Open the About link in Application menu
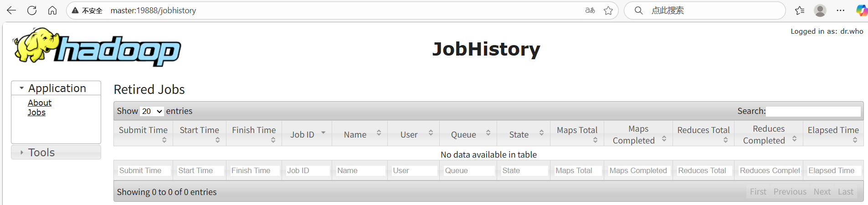The width and height of the screenshot is (868, 205). point(40,102)
